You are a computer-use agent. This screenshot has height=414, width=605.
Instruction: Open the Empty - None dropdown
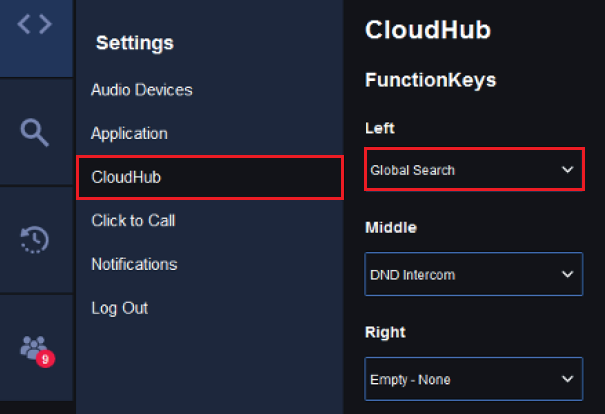[474, 379]
